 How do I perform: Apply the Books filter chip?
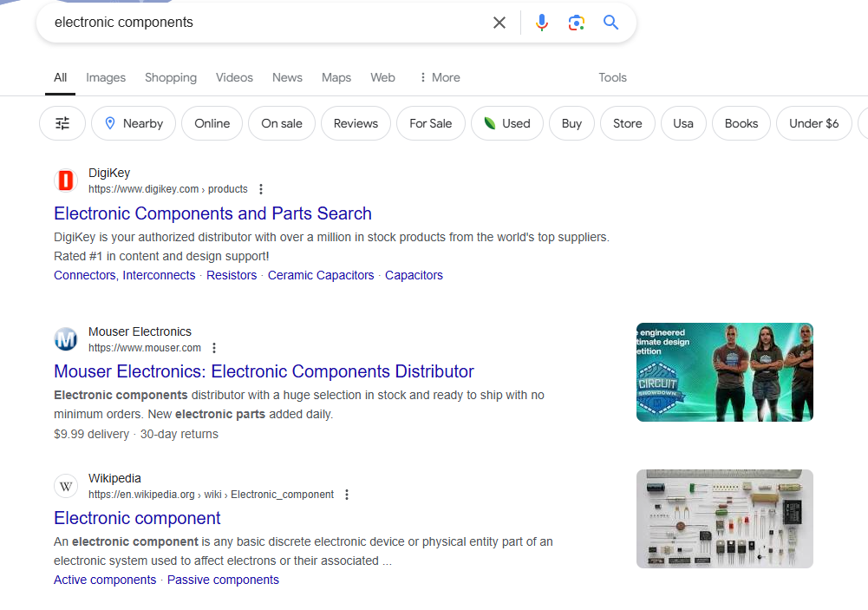tap(741, 123)
